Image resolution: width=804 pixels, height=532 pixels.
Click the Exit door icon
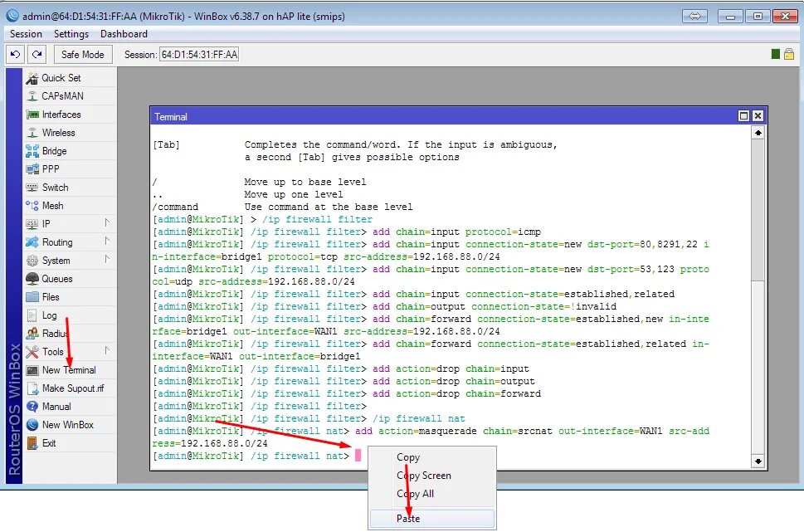coord(32,443)
